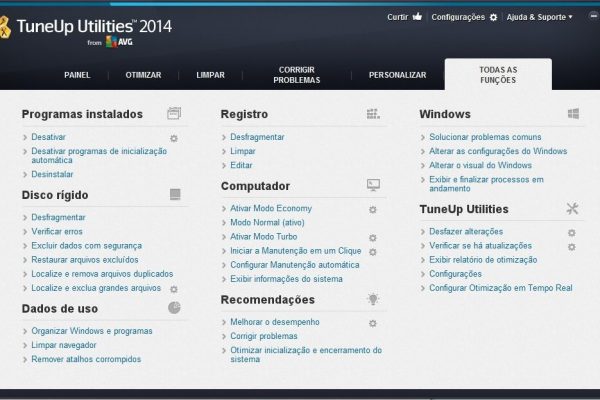600x400 pixels.
Task: Click the gear icon beside Desfazer alterações
Action: [572, 232]
